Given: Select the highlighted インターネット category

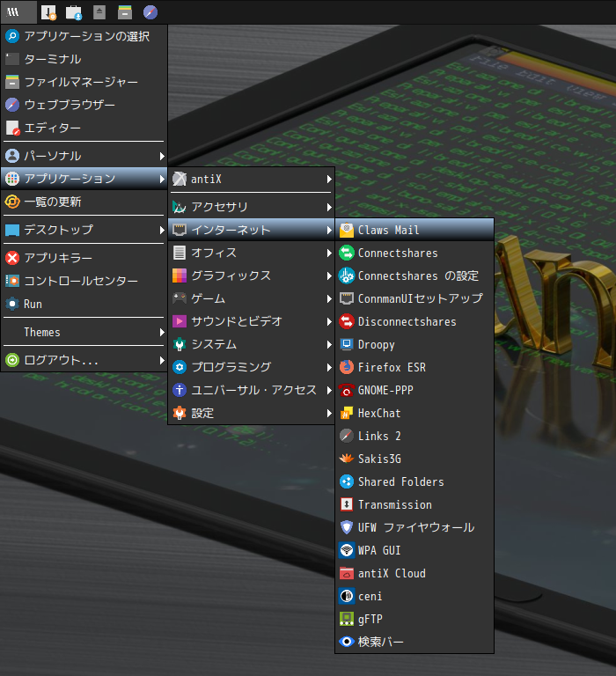Looking at the screenshot, I should coord(252,231).
